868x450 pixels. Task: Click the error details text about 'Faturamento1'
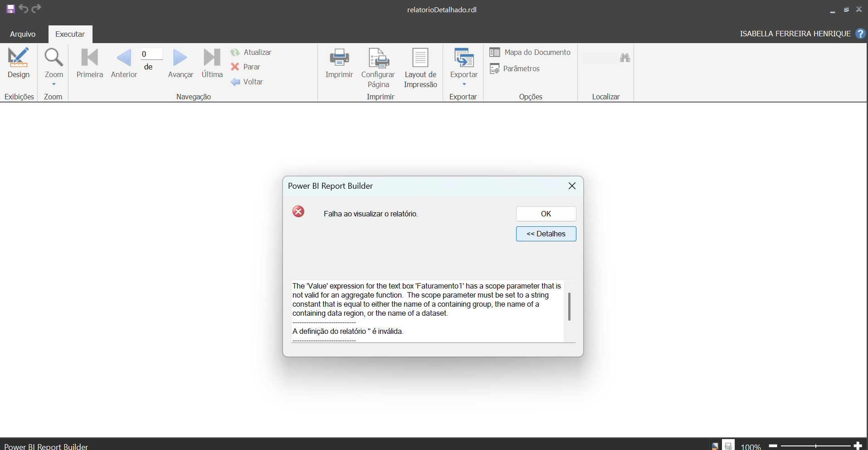click(x=427, y=299)
